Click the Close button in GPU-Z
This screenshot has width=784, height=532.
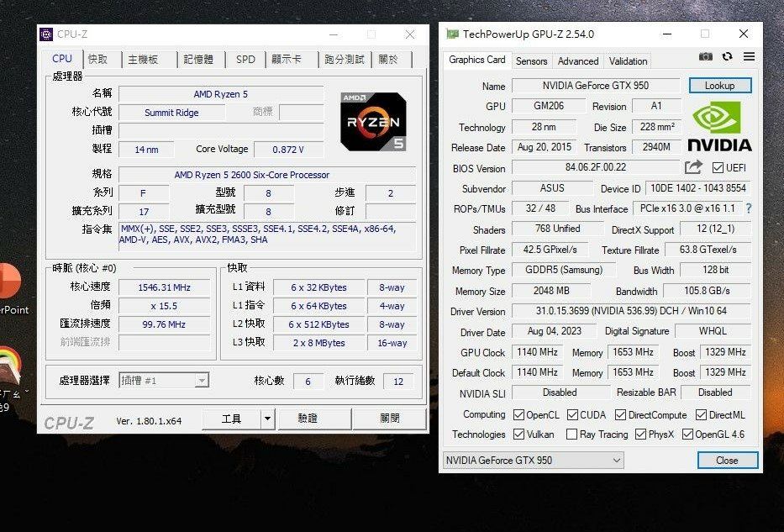tap(728, 460)
